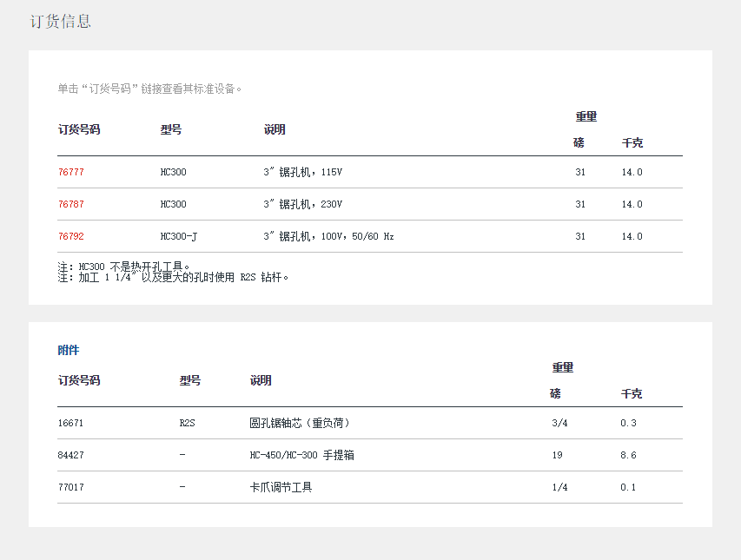Click the 76792 order number link
Viewport: 741px width, 560px height.
coord(71,237)
